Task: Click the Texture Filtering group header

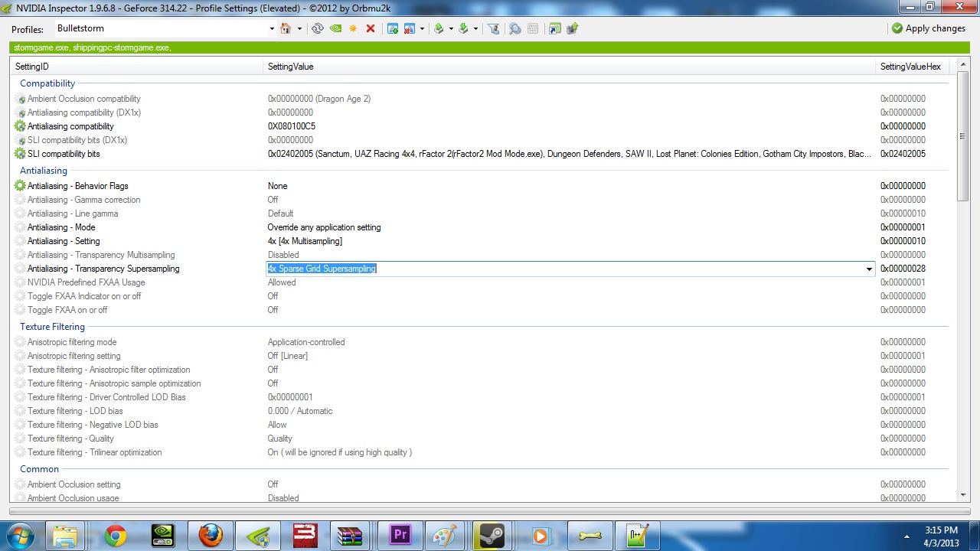Action: coord(52,327)
